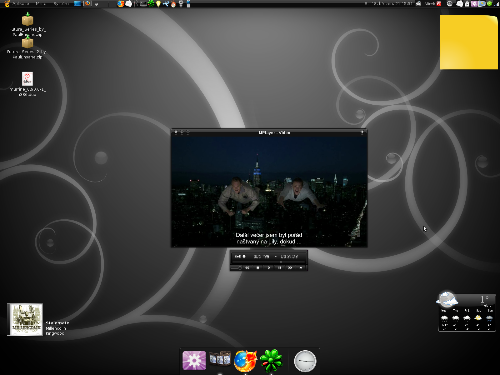The width and height of the screenshot is (500, 375).
Task: Adjust the MPlayer volume slider knob
Action: [x=240, y=268]
